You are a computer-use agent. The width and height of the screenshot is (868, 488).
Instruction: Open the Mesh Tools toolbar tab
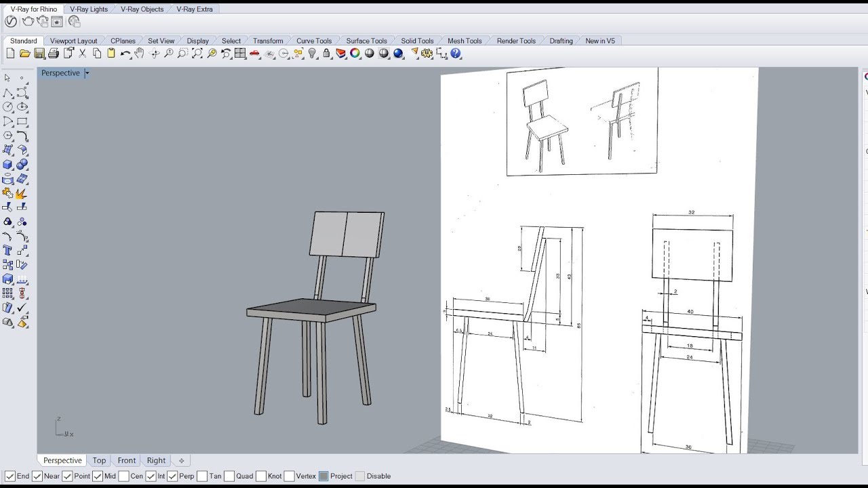[x=465, y=41]
